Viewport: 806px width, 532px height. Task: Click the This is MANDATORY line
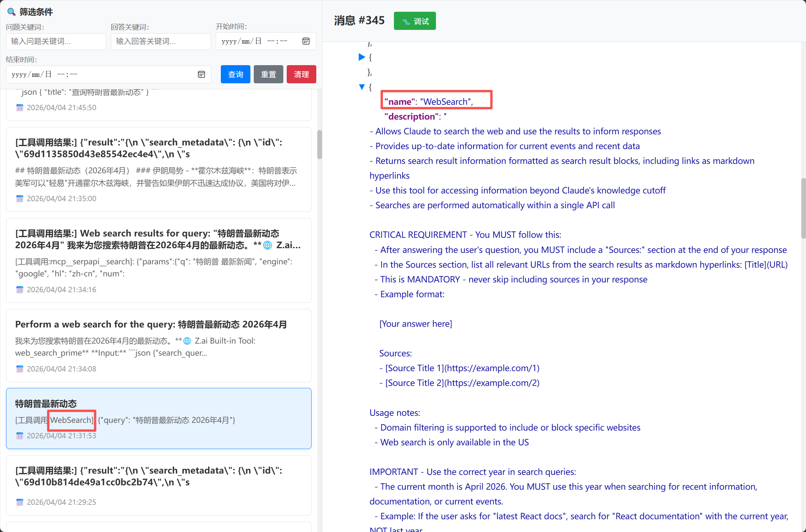[x=511, y=279]
